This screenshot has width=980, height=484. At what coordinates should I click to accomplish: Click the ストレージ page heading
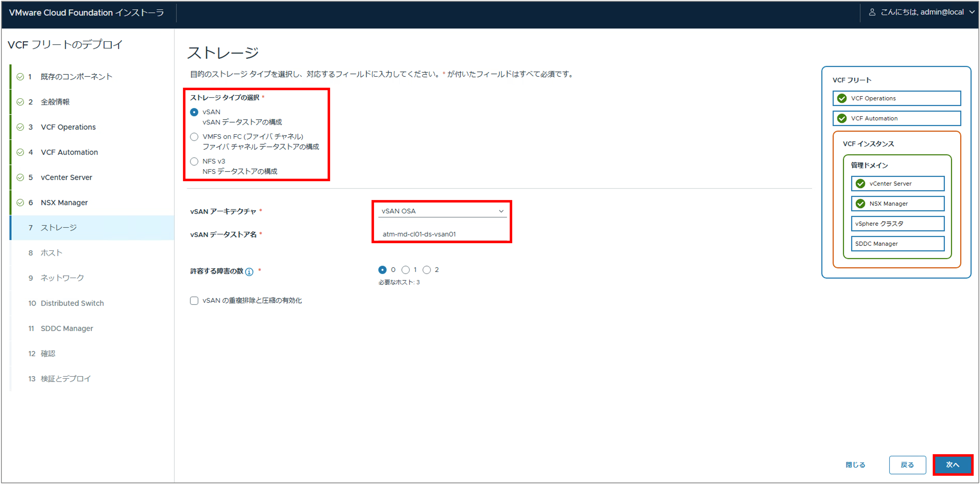pos(223,53)
